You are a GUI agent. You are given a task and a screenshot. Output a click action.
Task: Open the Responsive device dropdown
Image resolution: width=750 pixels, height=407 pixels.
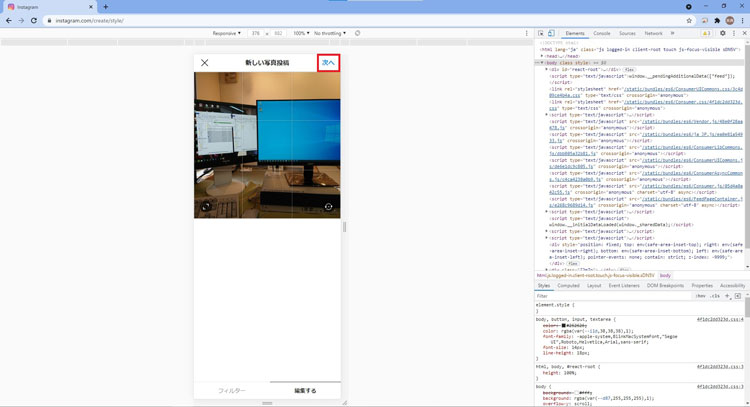point(227,33)
